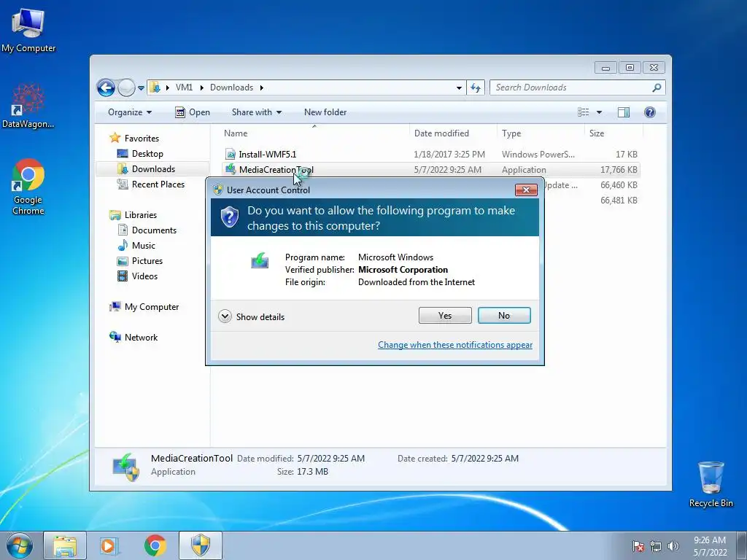The width and height of the screenshot is (747, 560).
Task: Click the DataWagon desktop shortcut
Action: point(28,106)
